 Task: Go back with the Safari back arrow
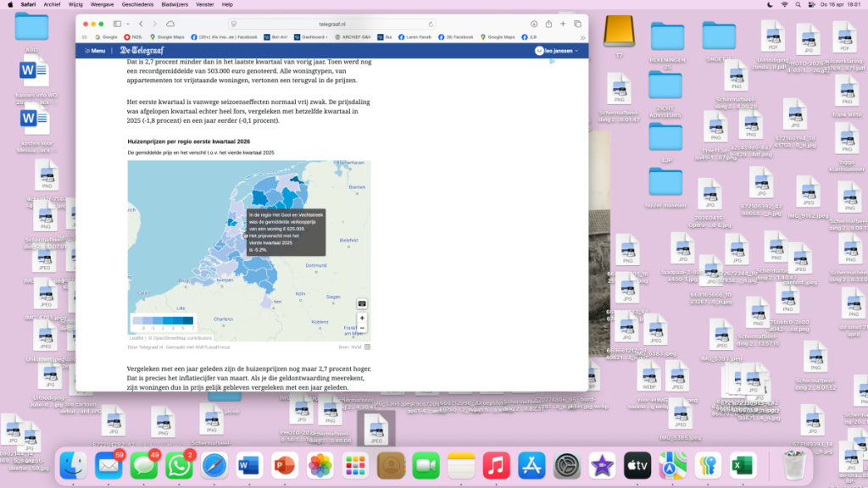click(x=141, y=24)
